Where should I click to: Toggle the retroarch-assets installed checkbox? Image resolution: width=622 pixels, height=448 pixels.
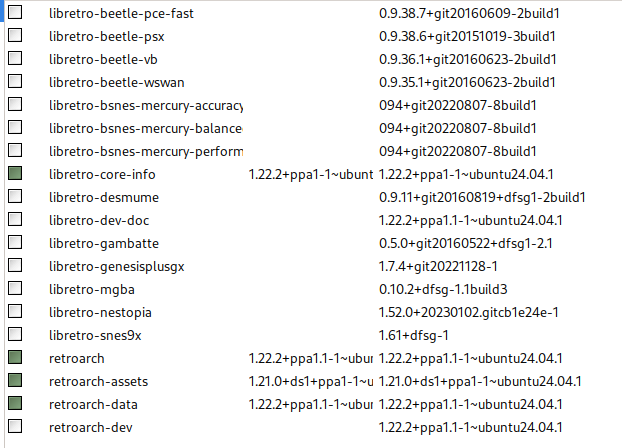15,381
